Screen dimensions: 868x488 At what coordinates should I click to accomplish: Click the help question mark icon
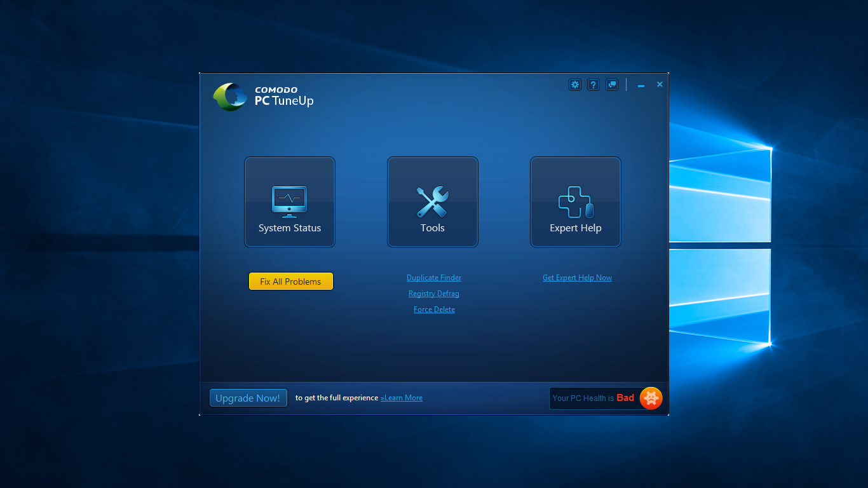(593, 84)
